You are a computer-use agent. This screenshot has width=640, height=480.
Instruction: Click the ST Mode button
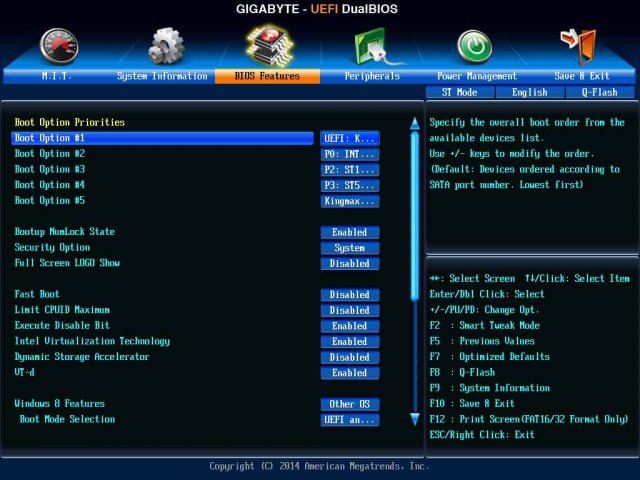click(x=459, y=92)
